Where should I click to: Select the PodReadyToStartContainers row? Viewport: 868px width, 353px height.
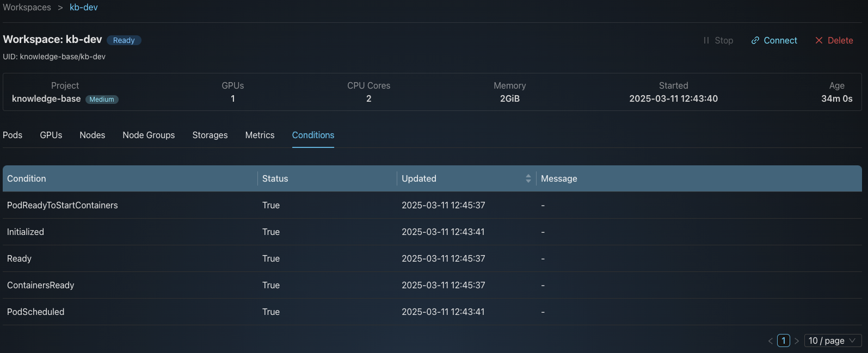(63, 205)
